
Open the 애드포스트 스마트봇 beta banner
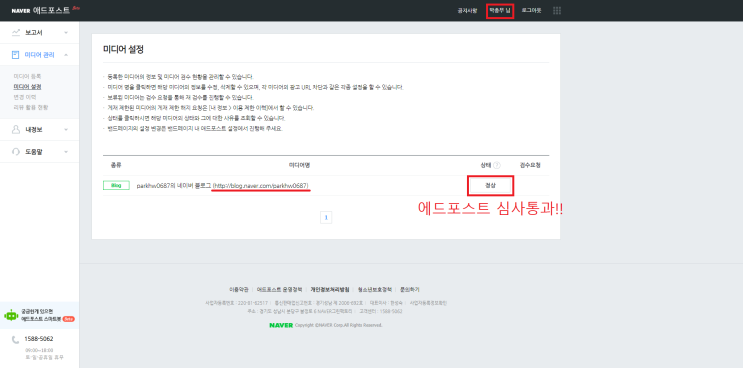click(39, 315)
